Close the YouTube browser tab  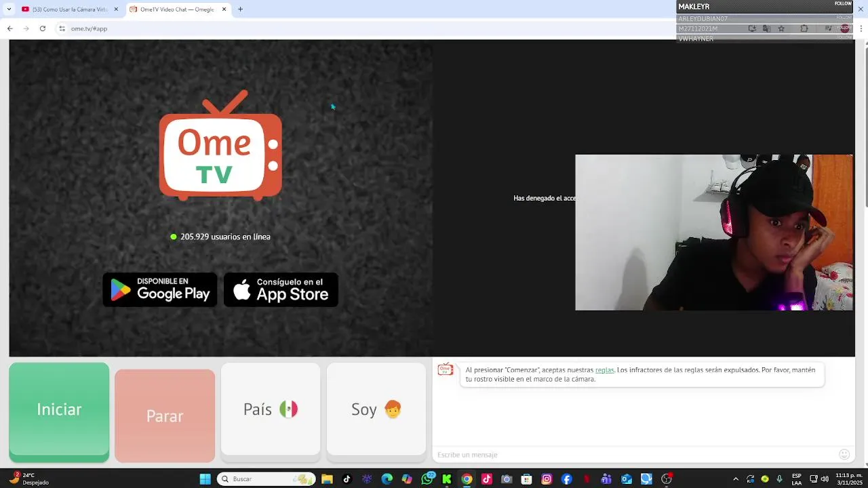116,9
